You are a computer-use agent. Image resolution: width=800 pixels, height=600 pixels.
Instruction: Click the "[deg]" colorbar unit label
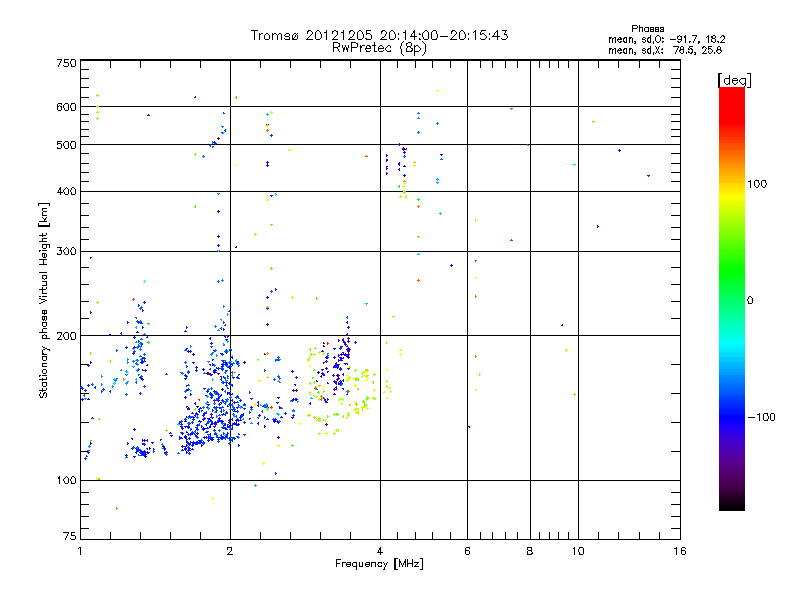click(734, 80)
